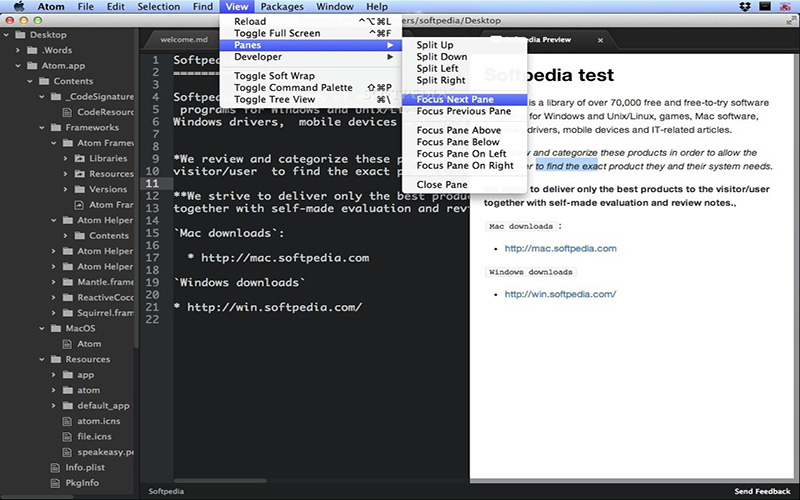Click the Versions folder icon
The width and height of the screenshot is (800, 500).
pos(80,189)
